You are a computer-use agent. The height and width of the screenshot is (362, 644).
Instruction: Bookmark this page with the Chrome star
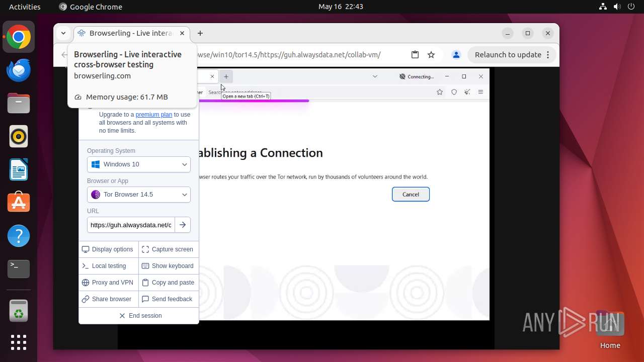point(431,55)
